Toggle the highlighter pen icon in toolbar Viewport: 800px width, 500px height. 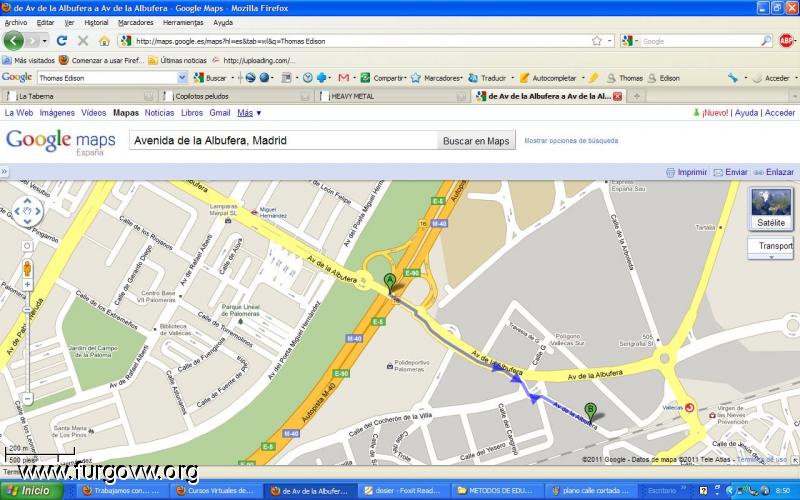[593, 78]
